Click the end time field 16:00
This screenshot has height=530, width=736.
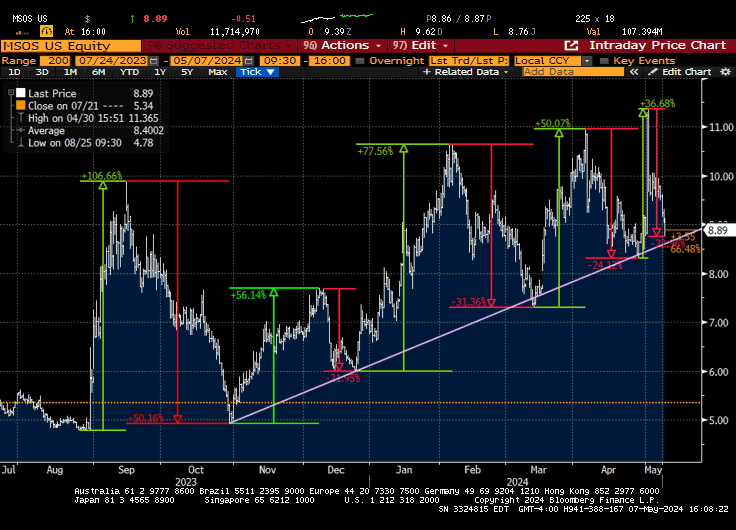click(330, 61)
